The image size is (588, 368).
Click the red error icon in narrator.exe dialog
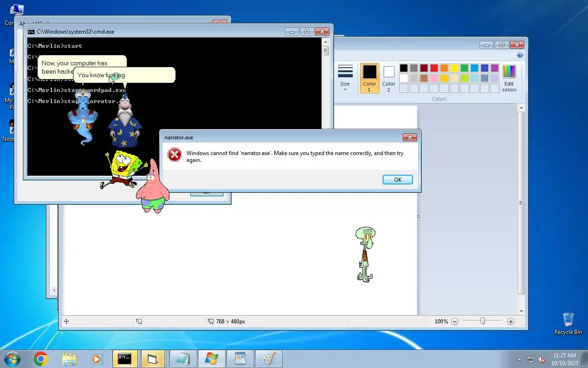click(175, 155)
